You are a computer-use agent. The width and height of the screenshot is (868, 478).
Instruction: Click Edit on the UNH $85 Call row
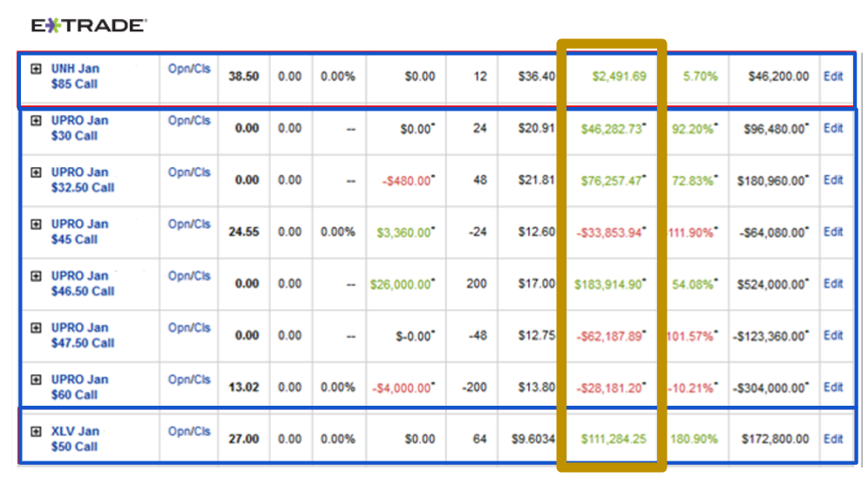point(833,77)
